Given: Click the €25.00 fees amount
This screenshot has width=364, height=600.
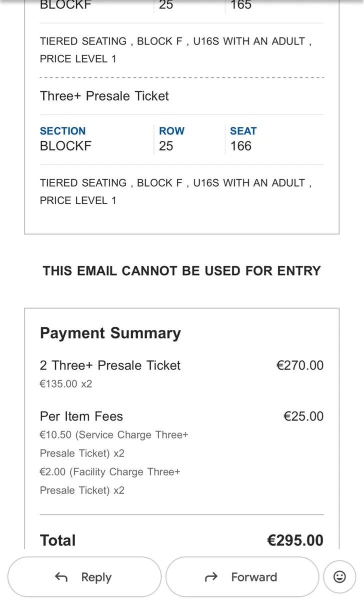Looking at the screenshot, I should coord(303,416).
